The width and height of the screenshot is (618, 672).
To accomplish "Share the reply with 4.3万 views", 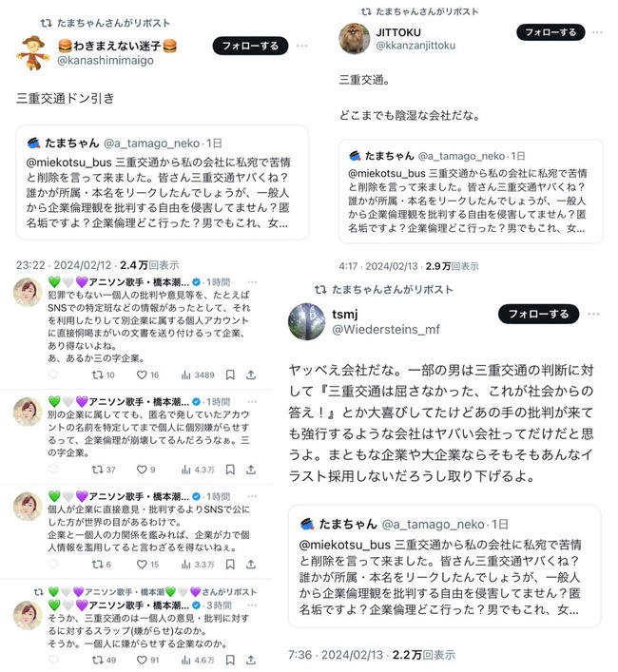I will click(x=251, y=470).
